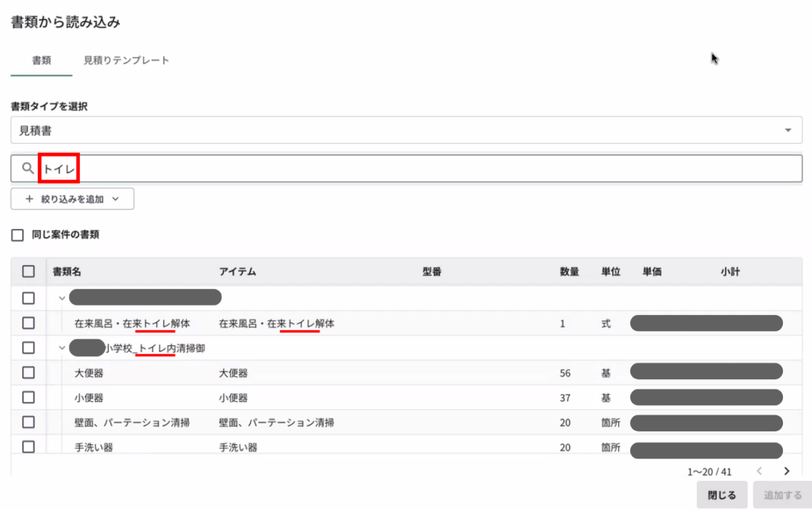Select the 壁面、パーテーション清掃 row checkbox

(x=28, y=422)
